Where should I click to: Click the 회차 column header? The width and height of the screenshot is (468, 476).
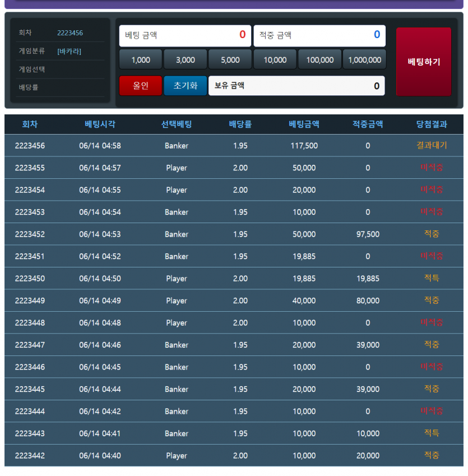click(x=30, y=124)
